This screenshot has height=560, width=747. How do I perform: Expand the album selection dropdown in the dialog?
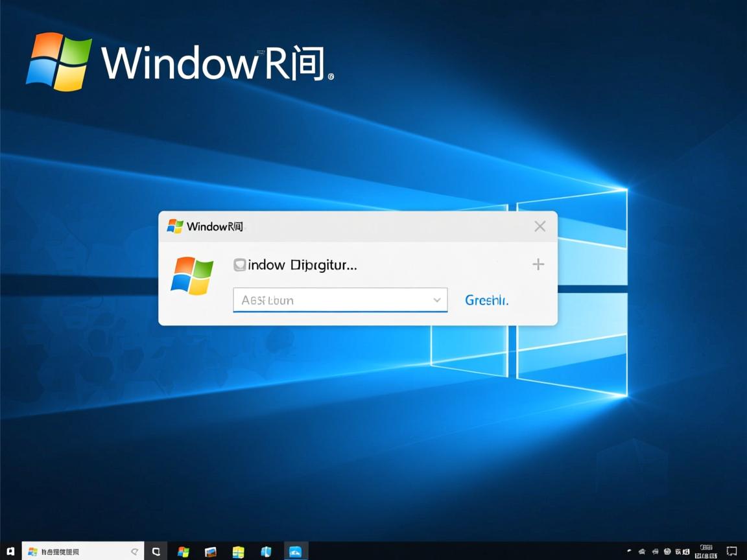[x=438, y=300]
